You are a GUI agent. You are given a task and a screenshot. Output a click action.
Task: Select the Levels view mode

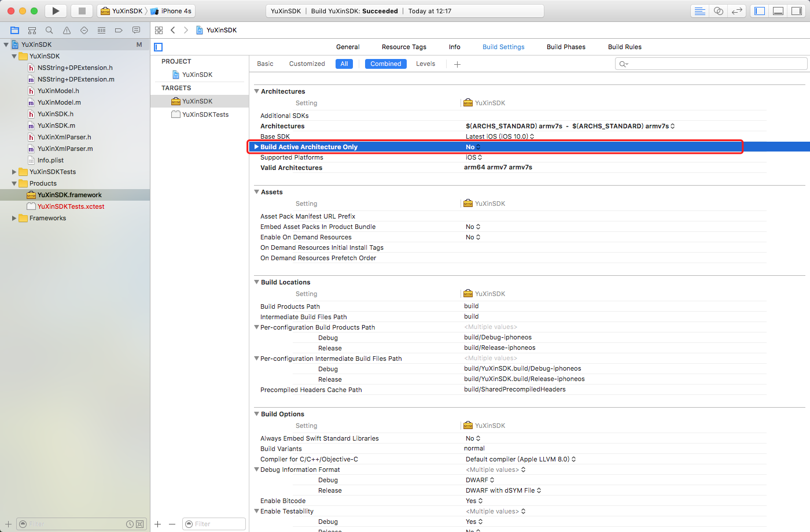point(425,64)
